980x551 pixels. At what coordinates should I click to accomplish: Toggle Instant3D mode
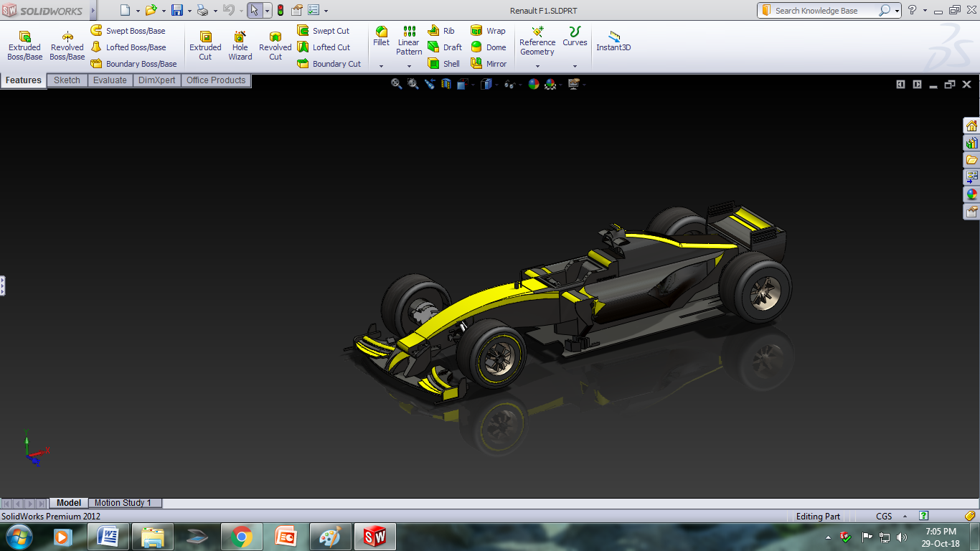tap(613, 41)
